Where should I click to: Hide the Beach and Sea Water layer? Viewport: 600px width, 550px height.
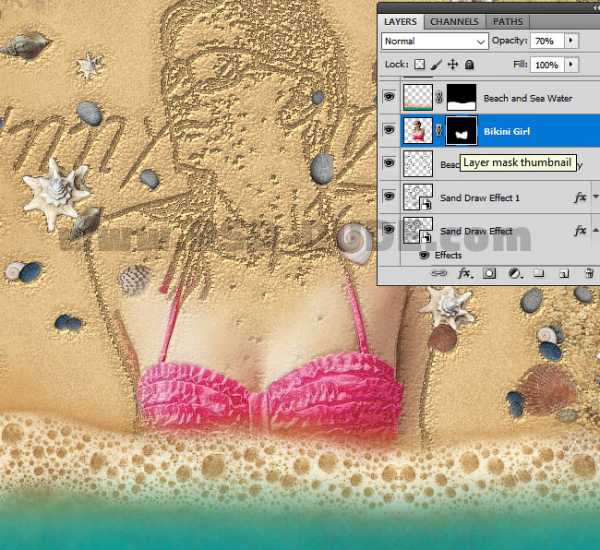click(389, 97)
